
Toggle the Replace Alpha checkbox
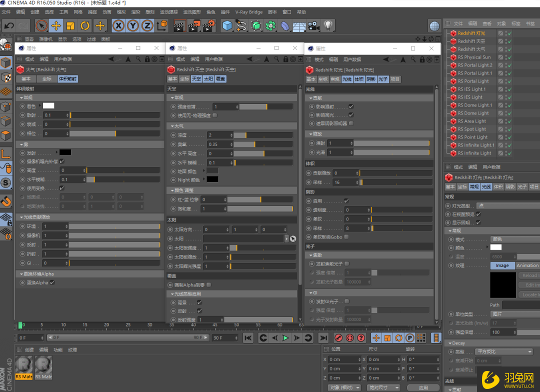point(52,282)
